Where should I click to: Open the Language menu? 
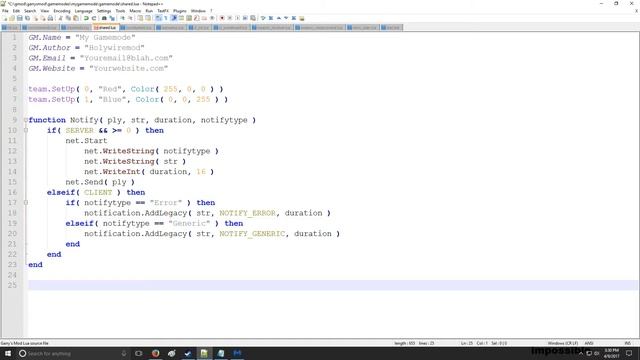point(84,11)
